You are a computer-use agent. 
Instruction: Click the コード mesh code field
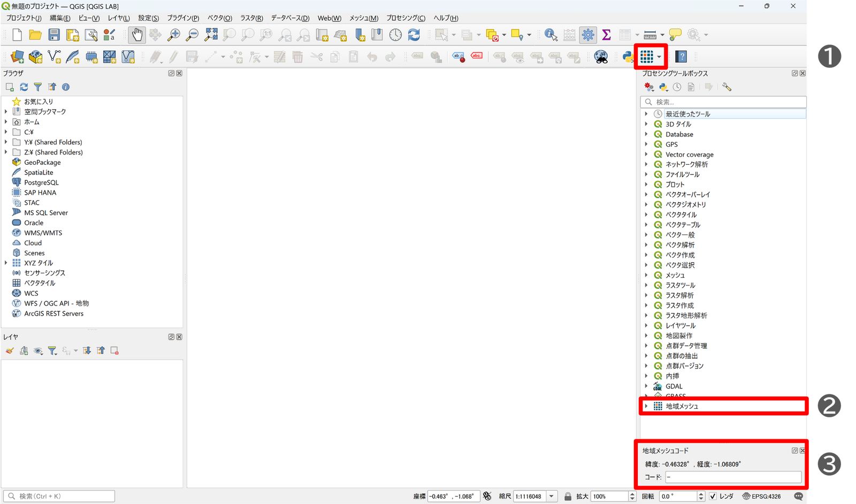[x=733, y=477]
